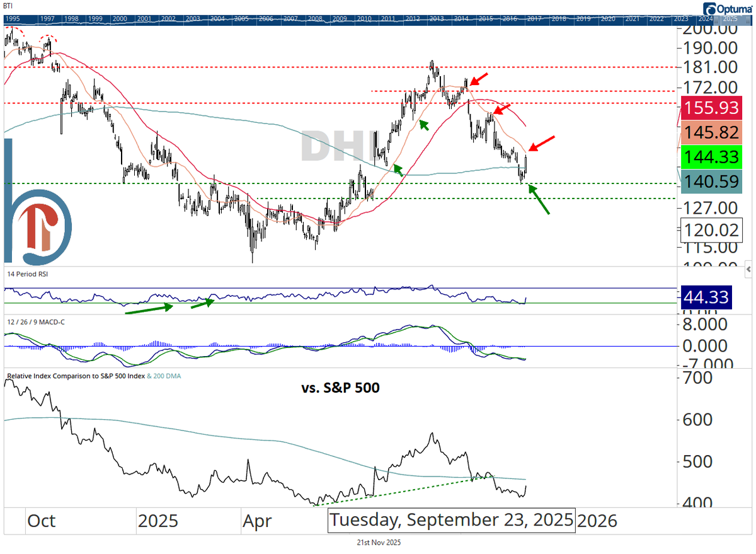756x554 pixels.
Task: Click the 14 Period RSI panel title
Action: tap(26, 274)
